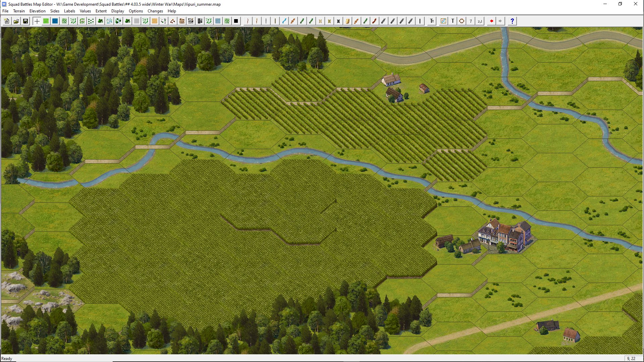Save map with floppy disk icon
This screenshot has height=362, width=644.
25,21
